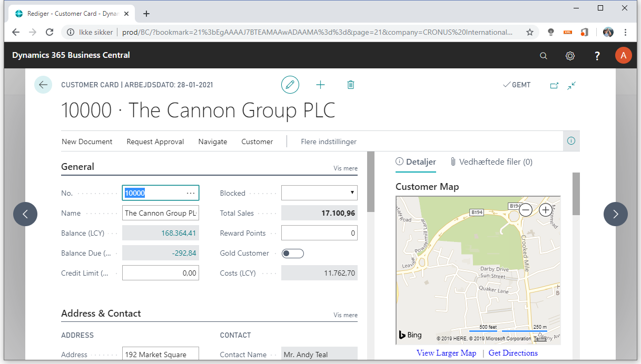This screenshot has width=641, height=364.
Task: Open the settings gear in Business Central
Action: 570,56
